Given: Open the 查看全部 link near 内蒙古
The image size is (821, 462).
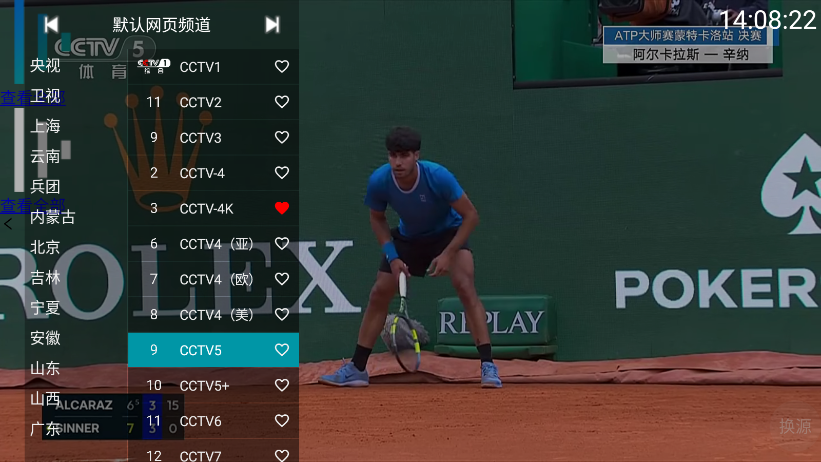Looking at the screenshot, I should (x=32, y=205).
